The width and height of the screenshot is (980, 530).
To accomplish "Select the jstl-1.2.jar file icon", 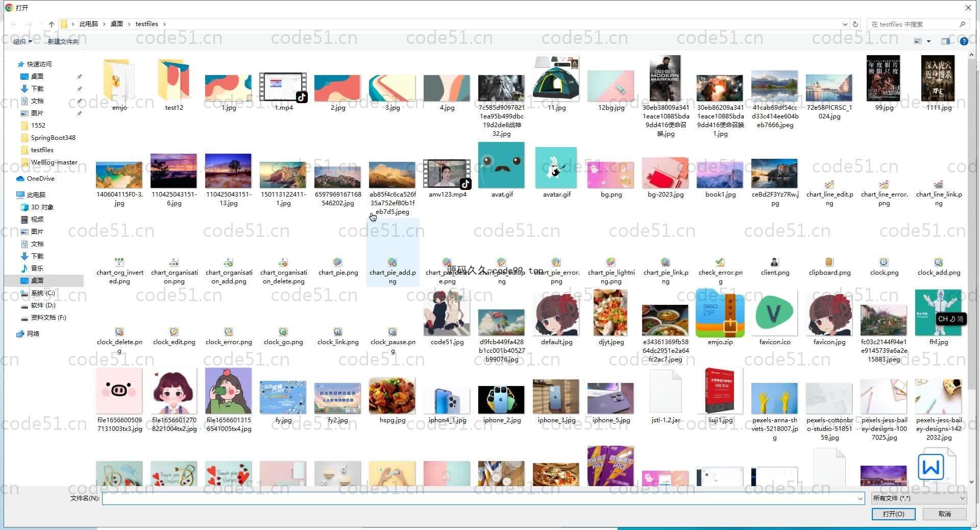I will [x=666, y=391].
